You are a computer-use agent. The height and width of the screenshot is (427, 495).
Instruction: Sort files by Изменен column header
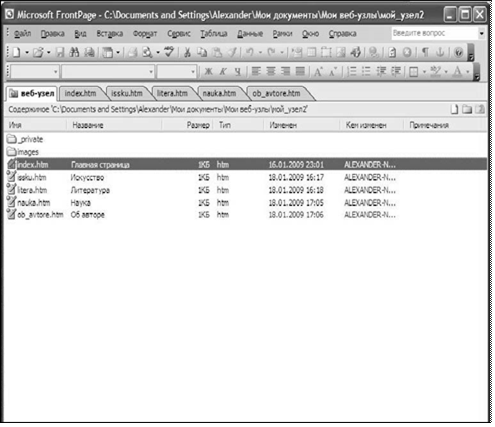pos(283,125)
